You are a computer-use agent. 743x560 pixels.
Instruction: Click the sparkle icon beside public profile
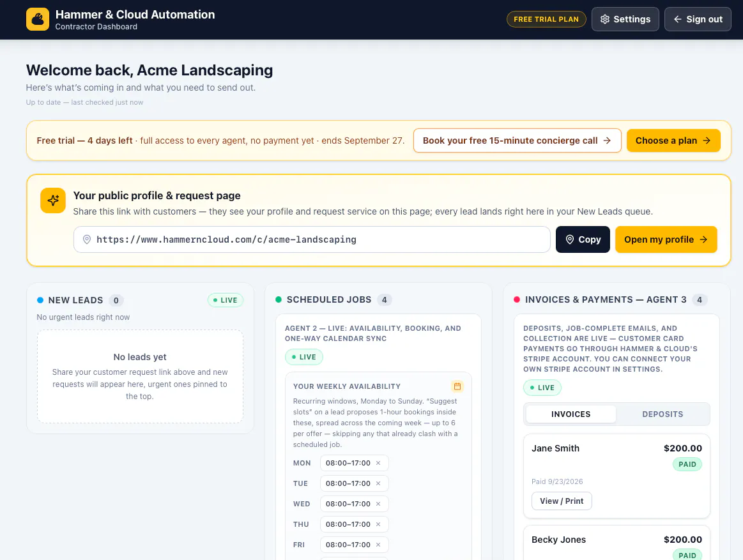(x=53, y=201)
